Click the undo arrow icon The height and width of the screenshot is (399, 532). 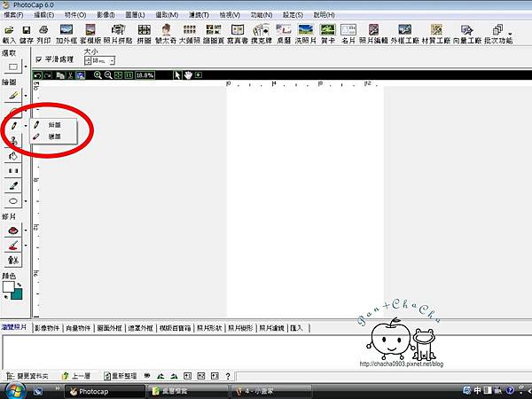pyautogui.click(x=37, y=75)
